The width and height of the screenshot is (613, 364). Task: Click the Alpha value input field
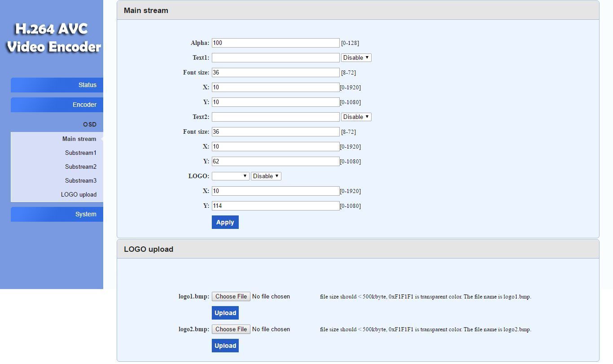tap(276, 43)
